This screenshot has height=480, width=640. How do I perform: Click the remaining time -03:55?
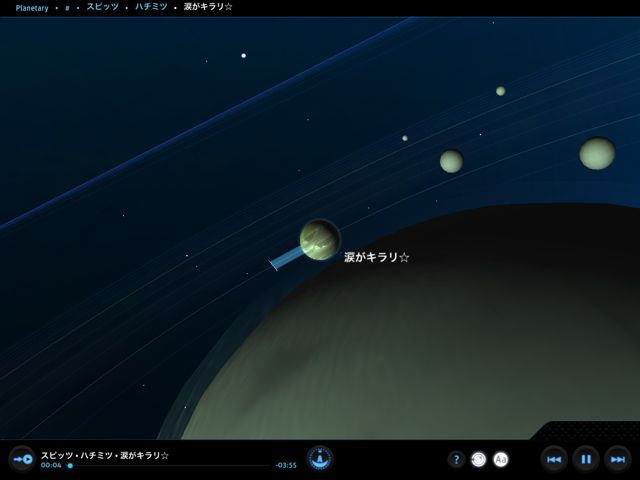pos(286,465)
